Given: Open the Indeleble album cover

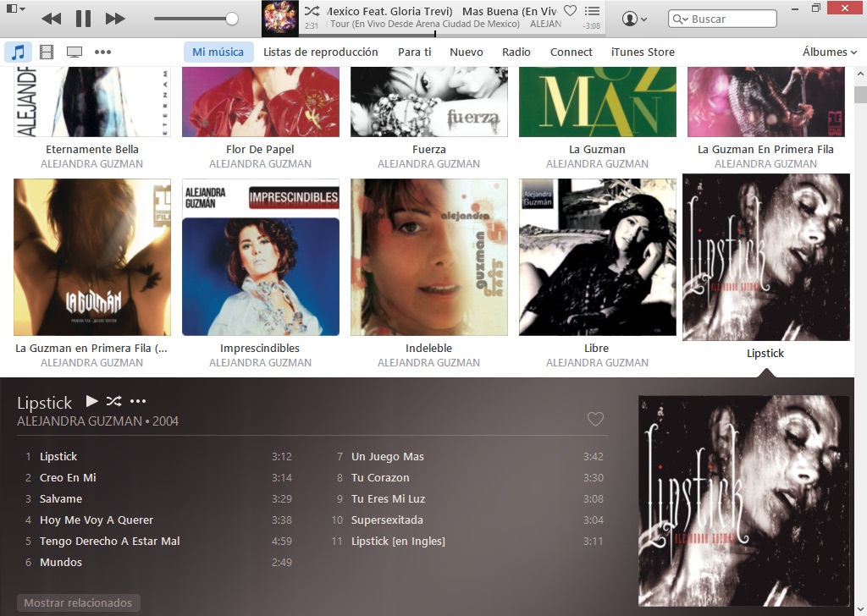Looking at the screenshot, I should pos(429,257).
